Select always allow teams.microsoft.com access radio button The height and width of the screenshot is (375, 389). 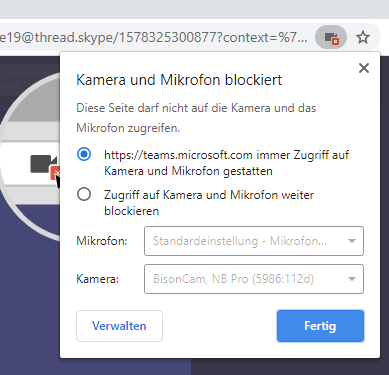pyautogui.click(x=84, y=154)
